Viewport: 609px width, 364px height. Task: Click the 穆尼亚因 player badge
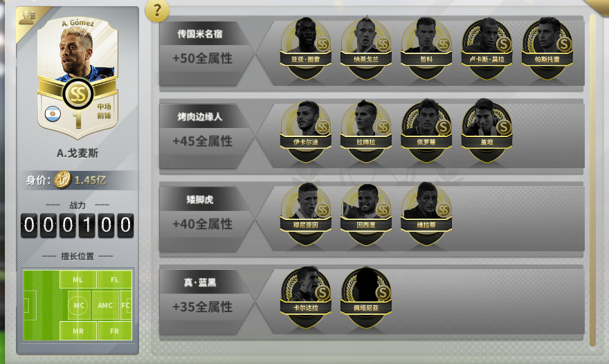[x=306, y=214]
